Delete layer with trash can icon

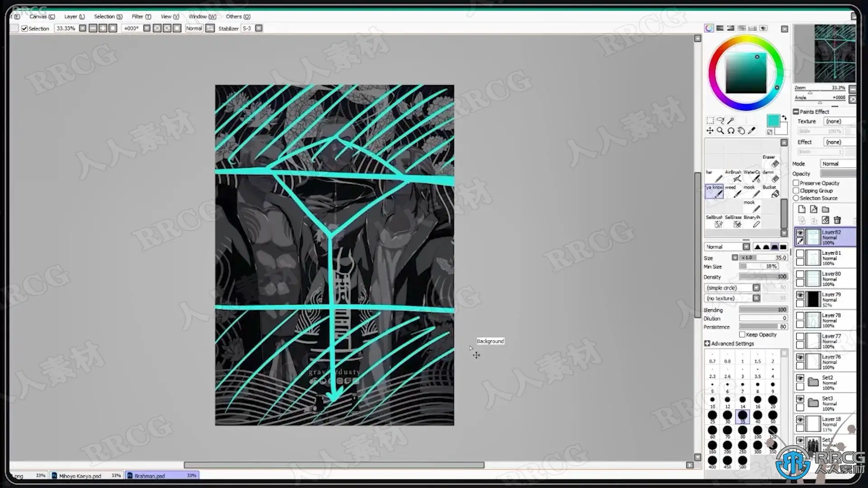pos(837,220)
